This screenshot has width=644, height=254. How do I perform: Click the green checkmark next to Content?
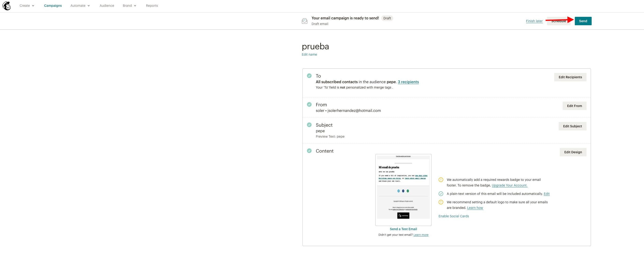pyautogui.click(x=309, y=151)
